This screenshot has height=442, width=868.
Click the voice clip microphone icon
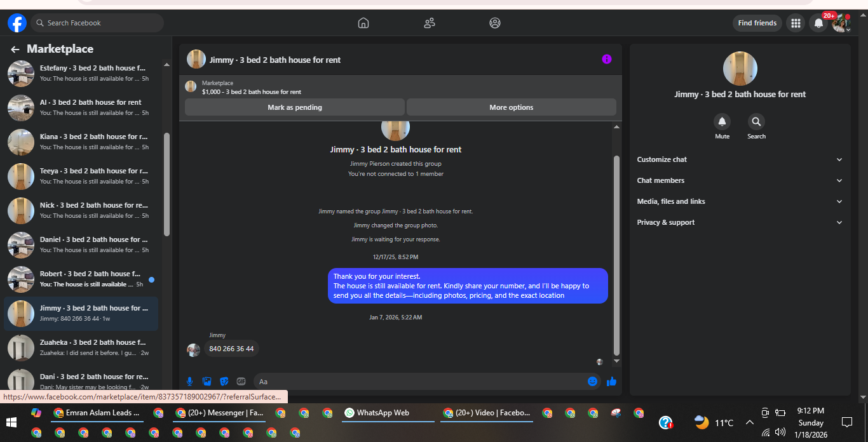point(189,381)
